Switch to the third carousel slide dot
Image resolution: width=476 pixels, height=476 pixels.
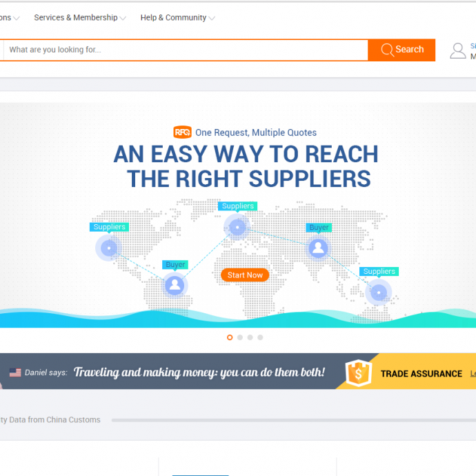click(250, 337)
